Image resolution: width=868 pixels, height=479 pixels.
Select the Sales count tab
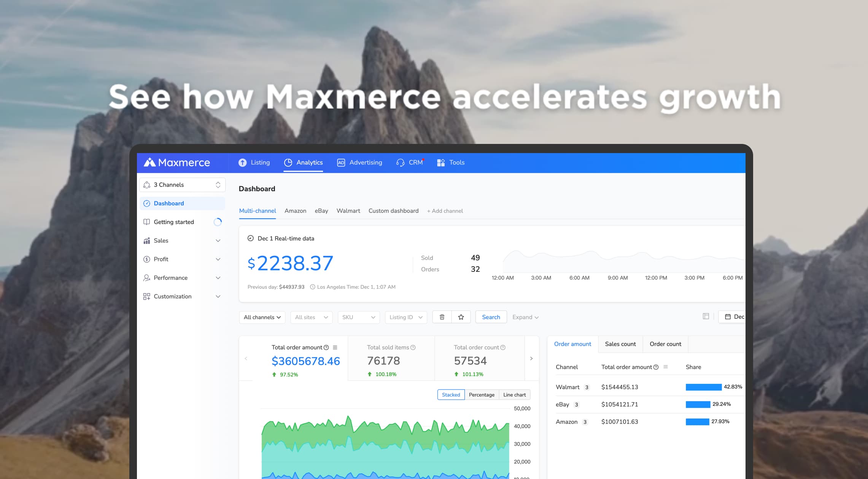tap(620, 344)
